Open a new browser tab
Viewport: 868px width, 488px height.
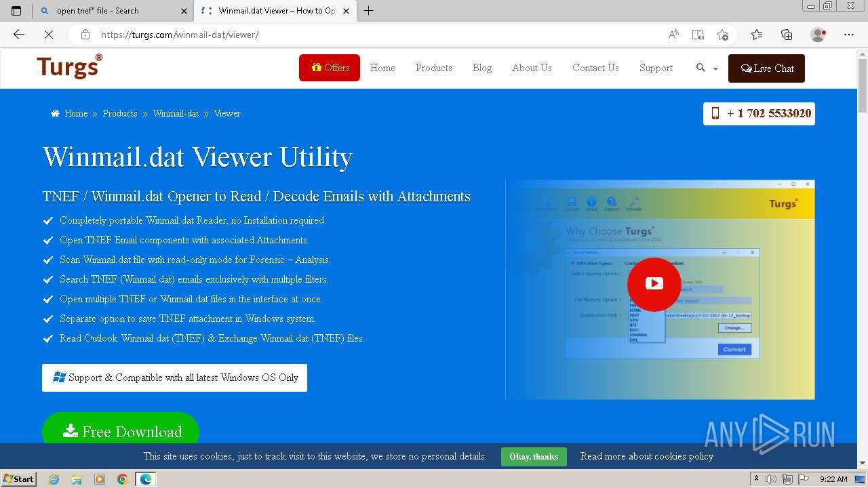tap(369, 11)
